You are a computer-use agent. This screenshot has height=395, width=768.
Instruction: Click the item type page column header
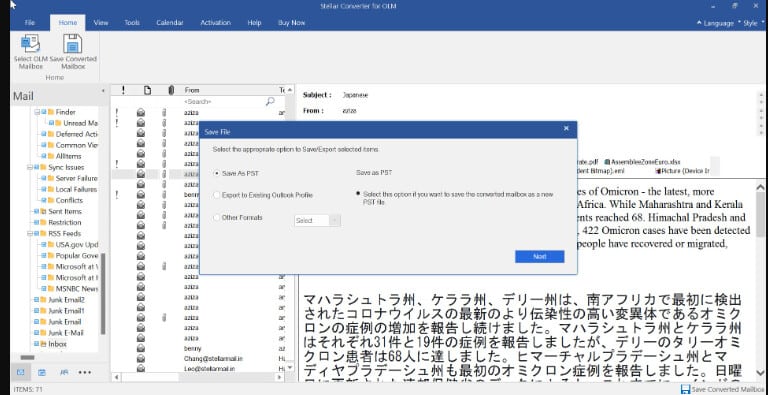[147, 90]
